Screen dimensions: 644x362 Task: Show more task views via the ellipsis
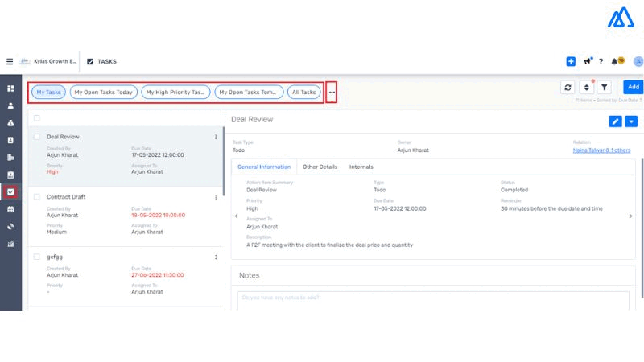pyautogui.click(x=332, y=93)
